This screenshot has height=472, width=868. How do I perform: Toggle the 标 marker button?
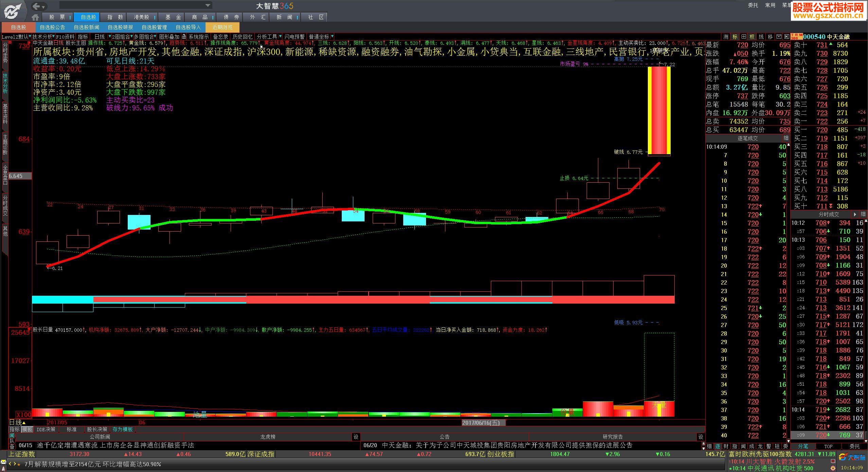[735, 36]
